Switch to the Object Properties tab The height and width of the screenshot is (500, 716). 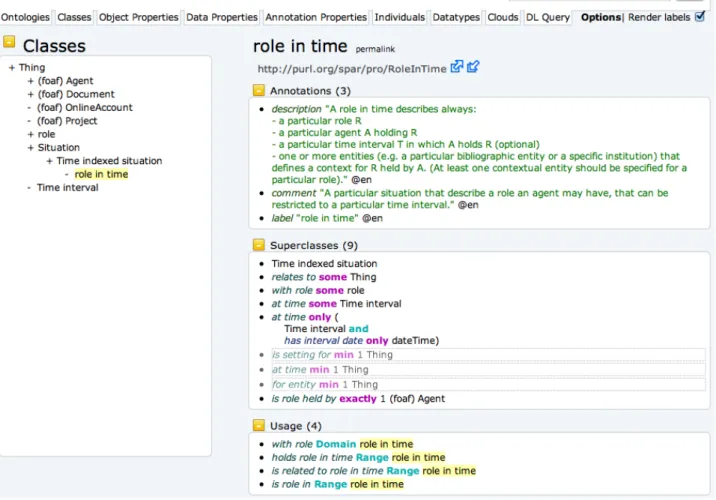[x=138, y=17]
